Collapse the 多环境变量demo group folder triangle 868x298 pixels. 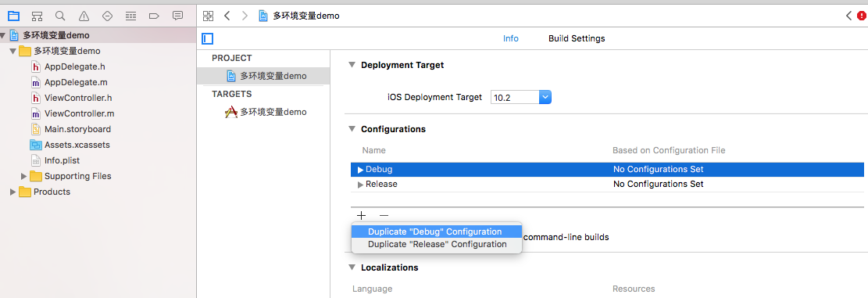tap(13, 51)
